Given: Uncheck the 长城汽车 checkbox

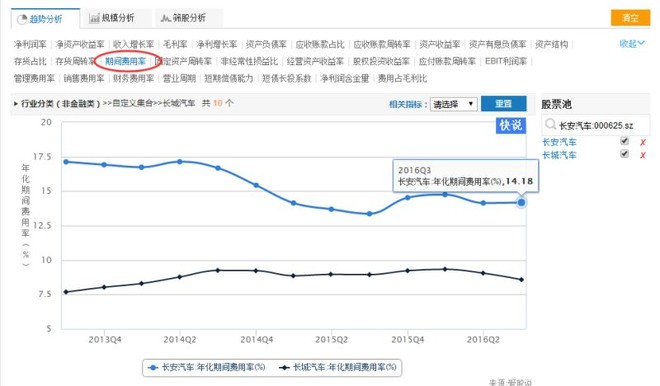Looking at the screenshot, I should [x=624, y=154].
